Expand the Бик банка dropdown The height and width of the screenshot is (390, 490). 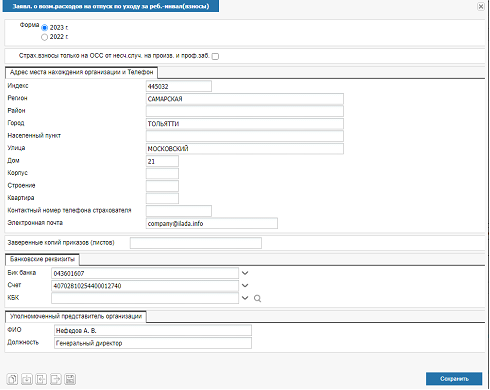pos(245,273)
